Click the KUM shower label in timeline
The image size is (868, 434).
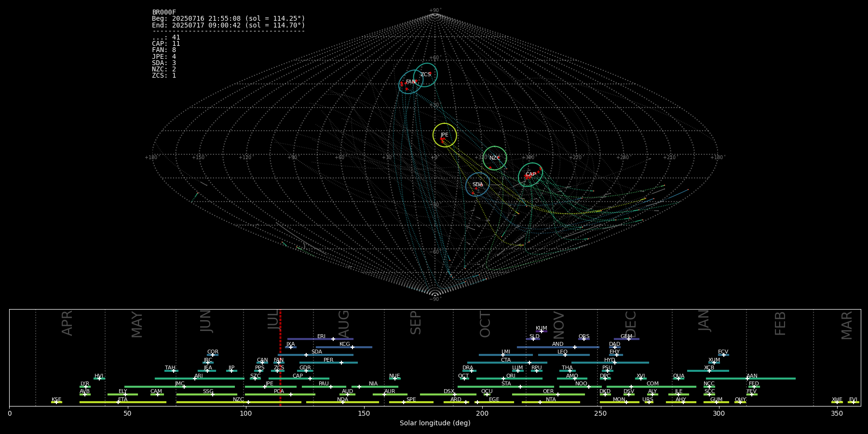point(542,328)
